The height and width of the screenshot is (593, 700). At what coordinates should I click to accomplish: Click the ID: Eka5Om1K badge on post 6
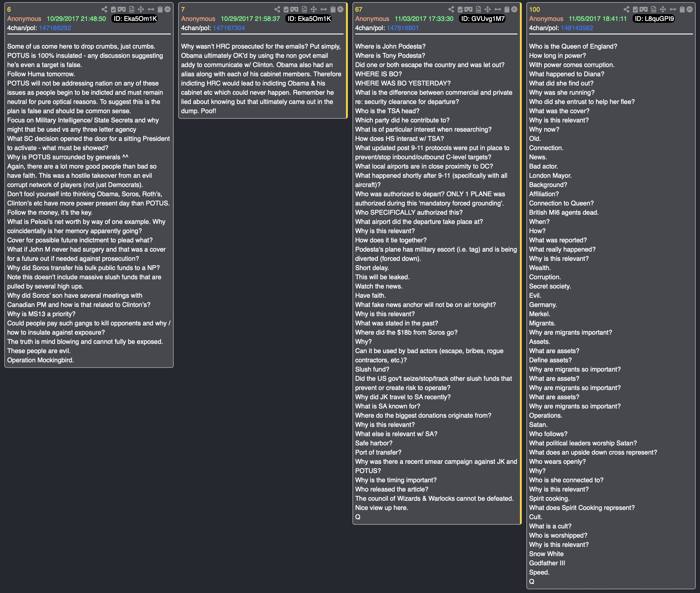(x=135, y=18)
